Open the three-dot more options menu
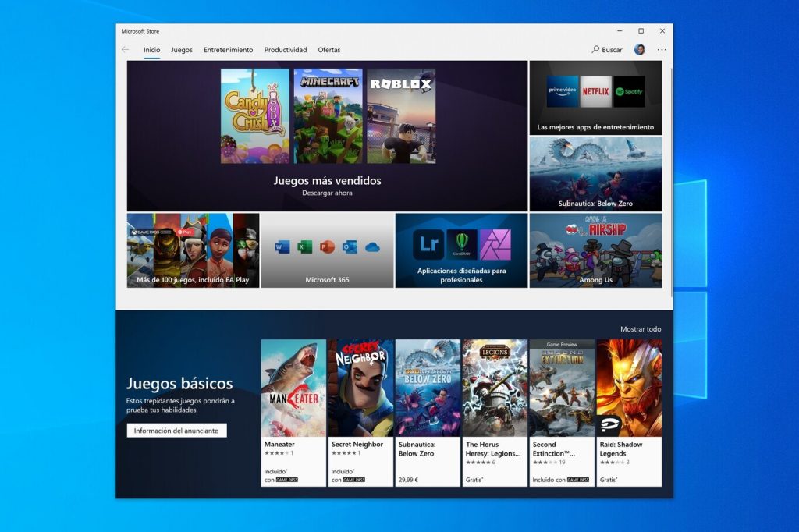 (x=662, y=50)
